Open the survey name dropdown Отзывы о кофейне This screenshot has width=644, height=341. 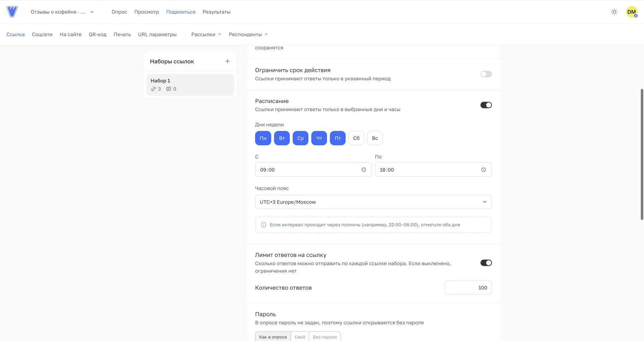click(62, 12)
